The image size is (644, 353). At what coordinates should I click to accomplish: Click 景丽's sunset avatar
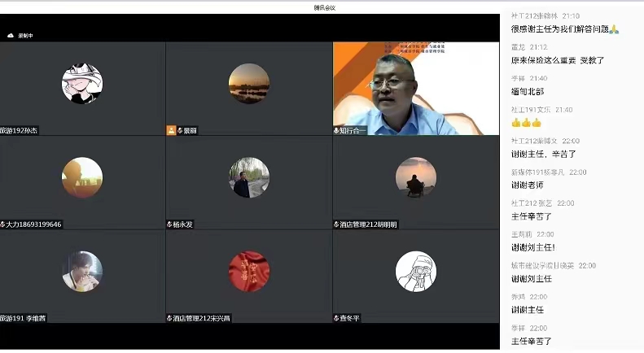[x=249, y=84]
